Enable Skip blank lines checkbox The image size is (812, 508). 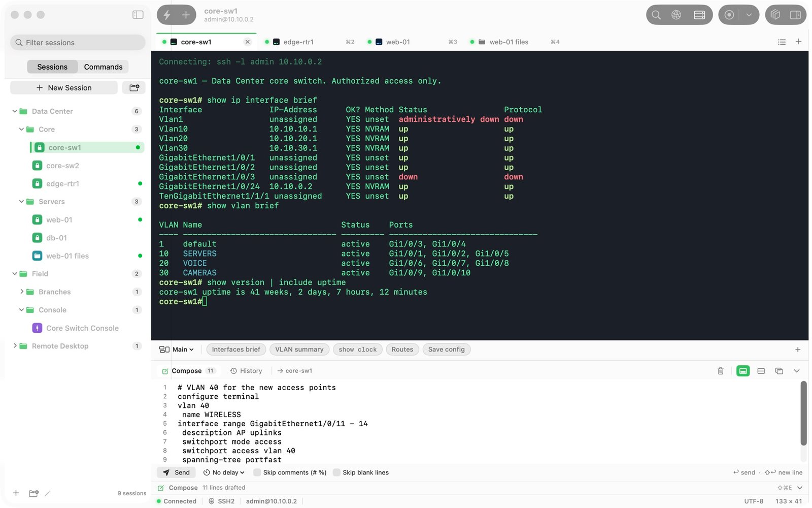click(336, 472)
